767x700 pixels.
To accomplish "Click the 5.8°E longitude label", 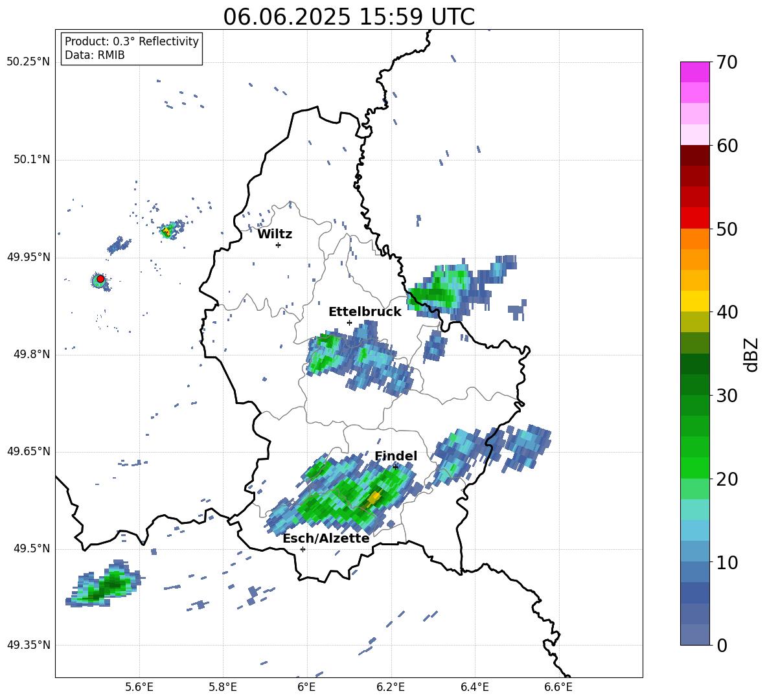I will [223, 687].
